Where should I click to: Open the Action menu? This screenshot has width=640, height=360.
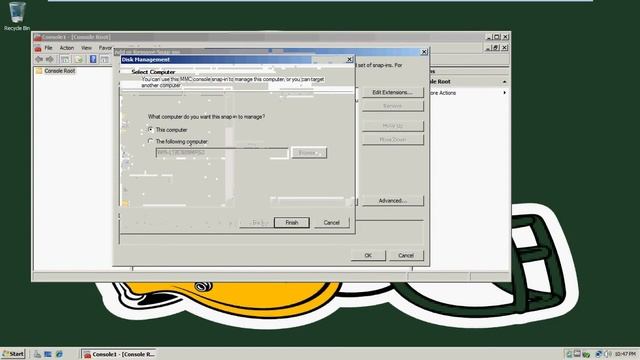tap(67, 48)
